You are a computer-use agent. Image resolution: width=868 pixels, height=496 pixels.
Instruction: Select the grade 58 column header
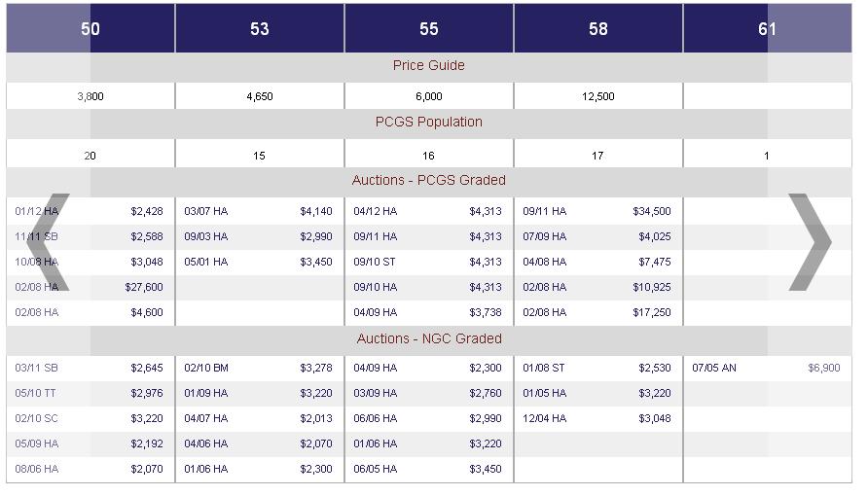click(598, 29)
